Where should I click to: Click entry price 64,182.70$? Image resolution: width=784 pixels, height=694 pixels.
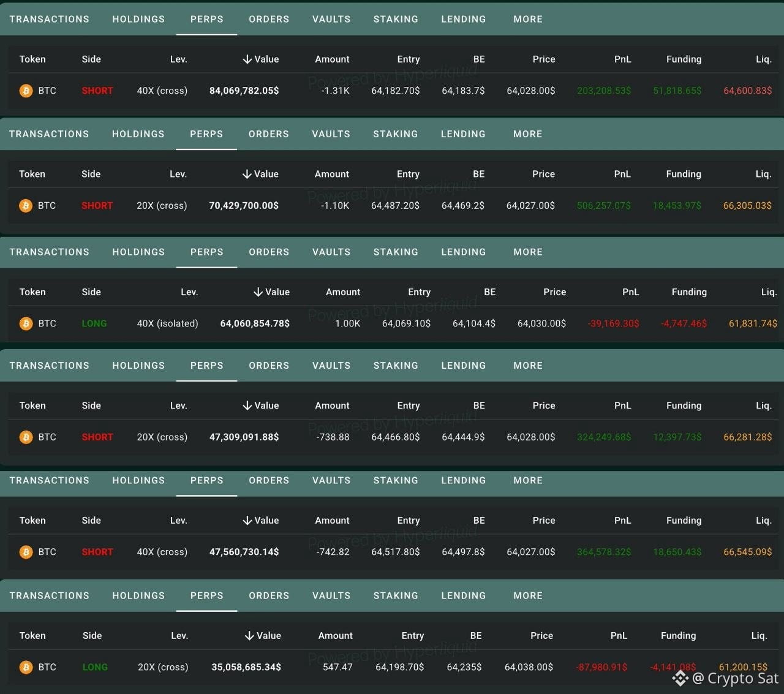pyautogui.click(x=396, y=91)
